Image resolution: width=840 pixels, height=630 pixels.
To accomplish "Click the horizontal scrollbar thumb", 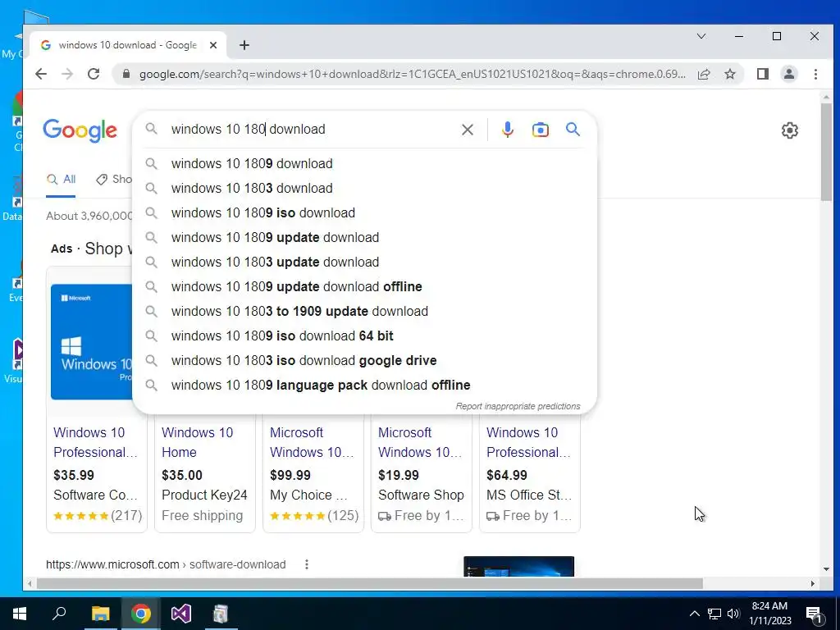I will pos(370,583).
